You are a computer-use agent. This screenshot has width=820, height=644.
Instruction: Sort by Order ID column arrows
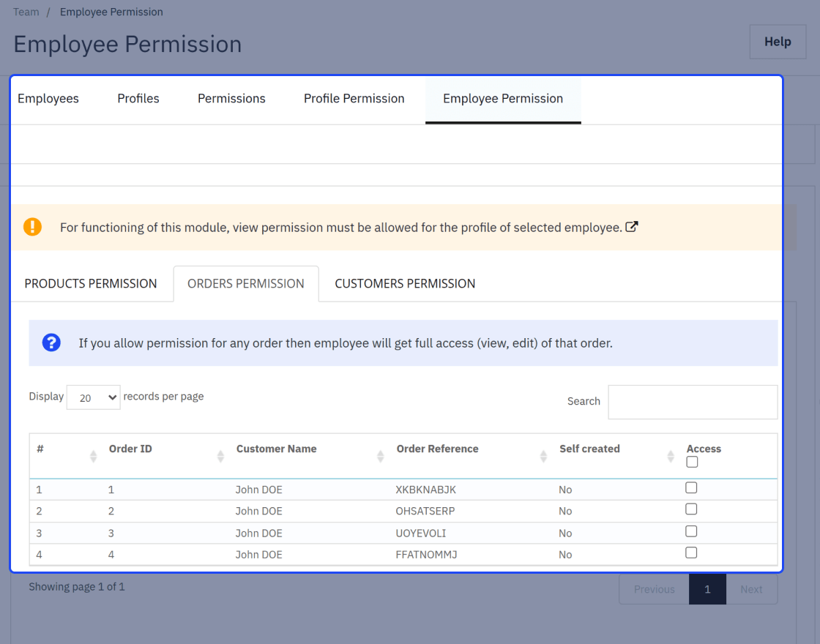click(220, 457)
